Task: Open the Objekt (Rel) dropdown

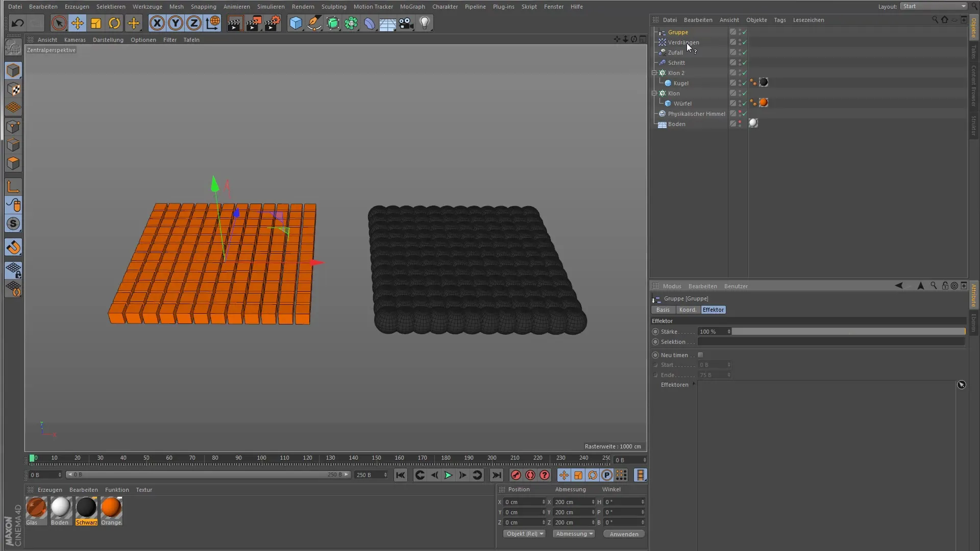Action: click(524, 534)
